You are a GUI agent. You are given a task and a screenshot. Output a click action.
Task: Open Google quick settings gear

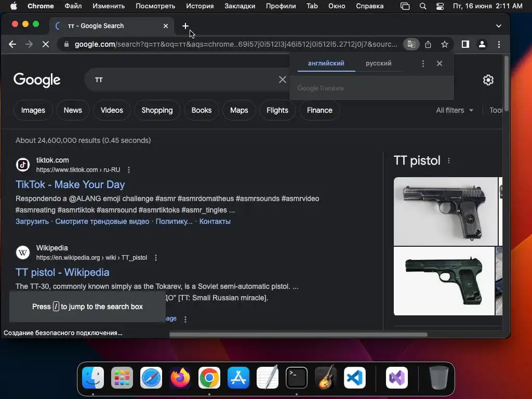488,80
